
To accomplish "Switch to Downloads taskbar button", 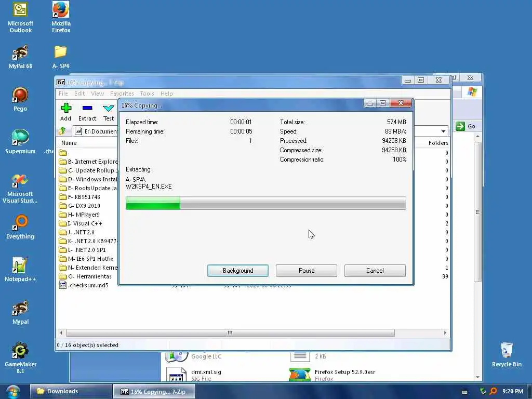I will coord(71,392).
